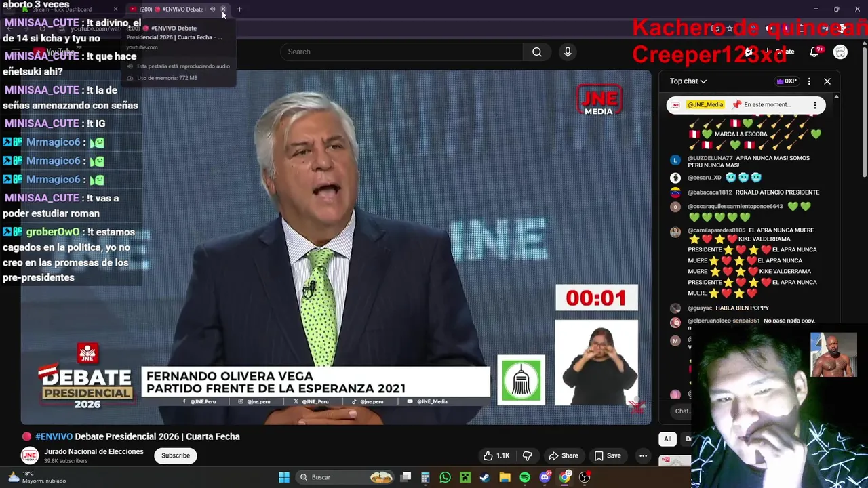Open Jurado Nacional de Elecciones channel name
Image resolution: width=868 pixels, height=488 pixels.
[x=94, y=451]
